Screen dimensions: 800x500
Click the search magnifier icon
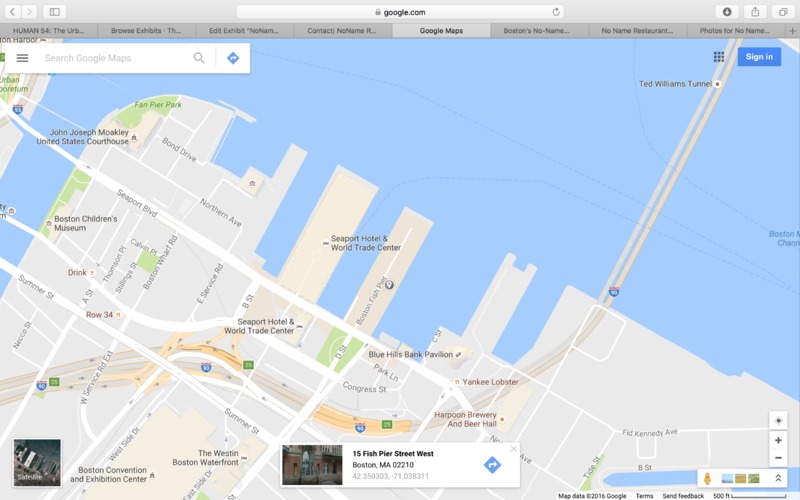pyautogui.click(x=199, y=58)
